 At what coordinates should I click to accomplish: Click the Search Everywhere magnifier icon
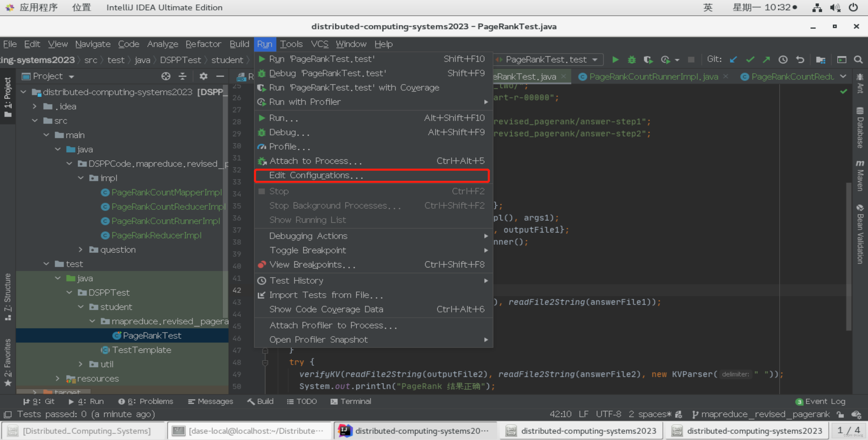point(858,60)
